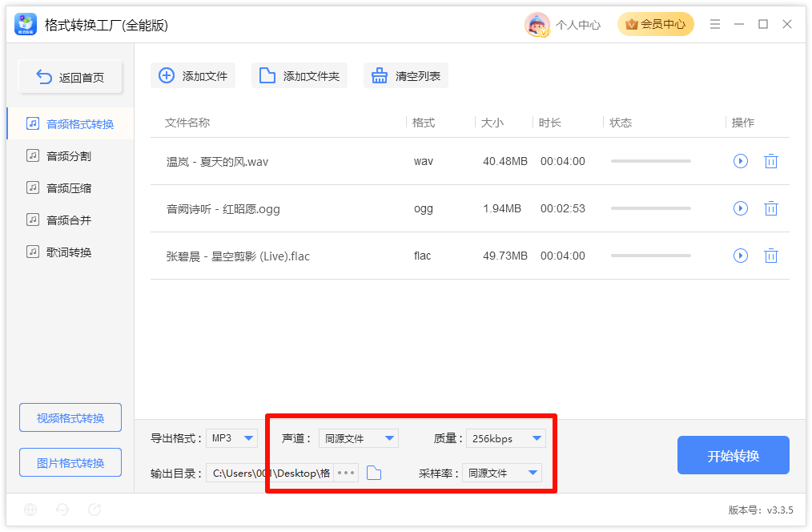Click the 1.94MB size cell
The image size is (812, 532).
(502, 208)
